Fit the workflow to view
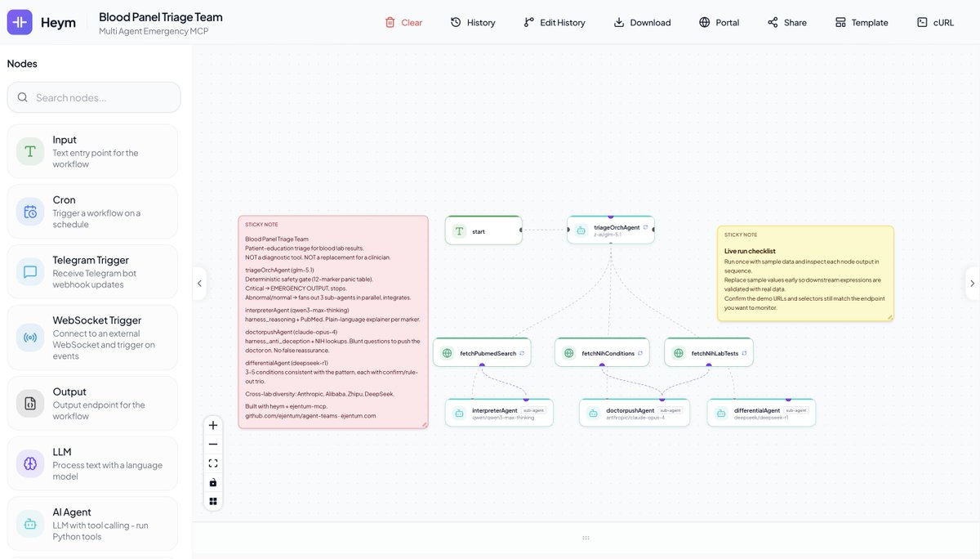Image resolution: width=980 pixels, height=559 pixels. (x=213, y=463)
